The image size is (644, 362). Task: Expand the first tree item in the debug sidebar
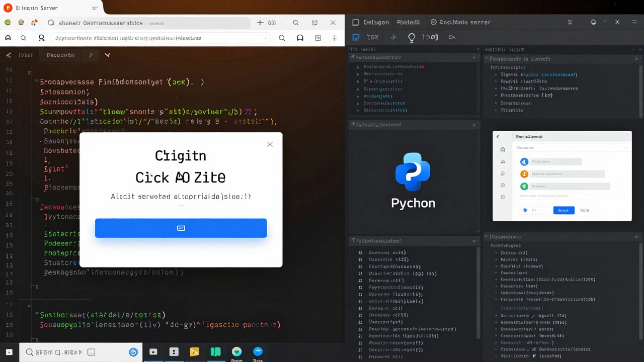pyautogui.click(x=358, y=67)
